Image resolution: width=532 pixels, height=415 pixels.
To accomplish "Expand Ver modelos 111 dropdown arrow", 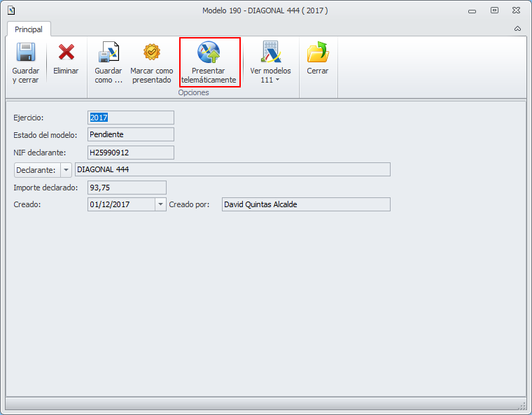I will 277,80.
